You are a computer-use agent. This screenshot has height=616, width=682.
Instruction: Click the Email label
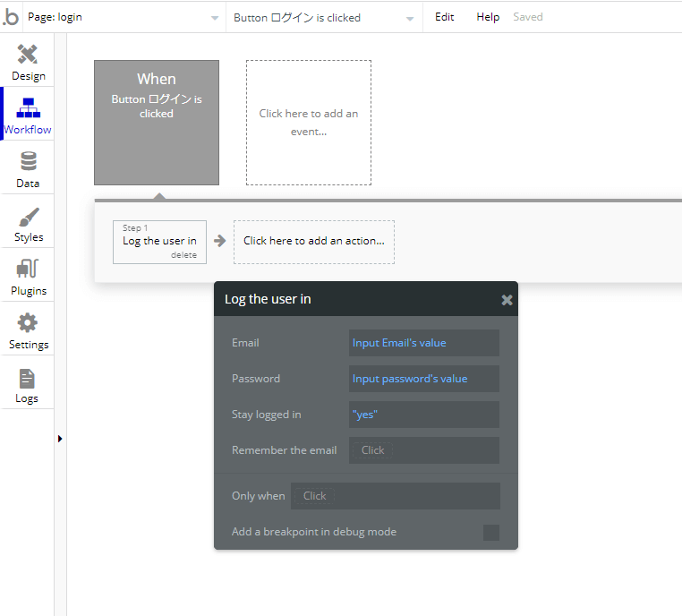pos(245,343)
